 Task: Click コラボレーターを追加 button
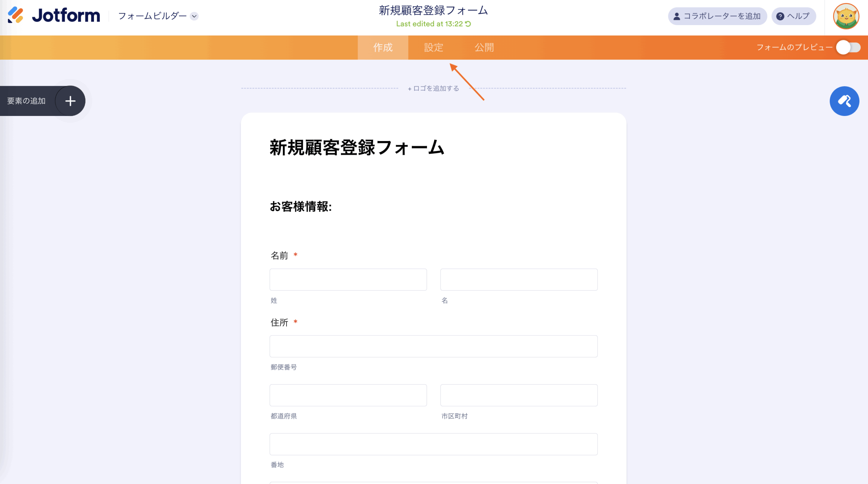tap(717, 16)
